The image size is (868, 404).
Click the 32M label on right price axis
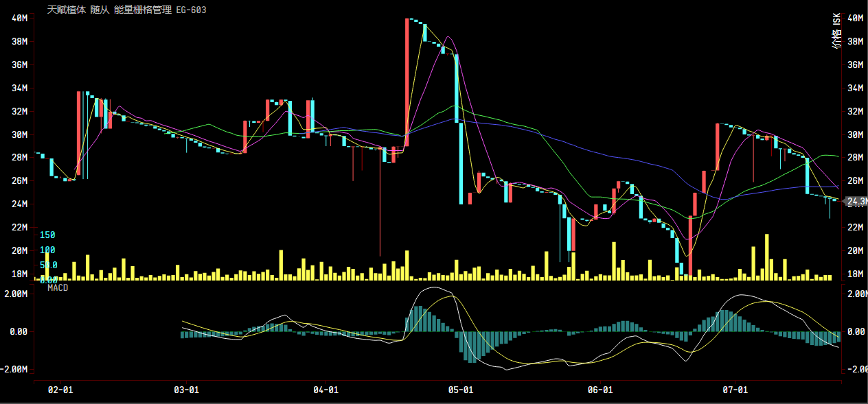pyautogui.click(x=856, y=111)
